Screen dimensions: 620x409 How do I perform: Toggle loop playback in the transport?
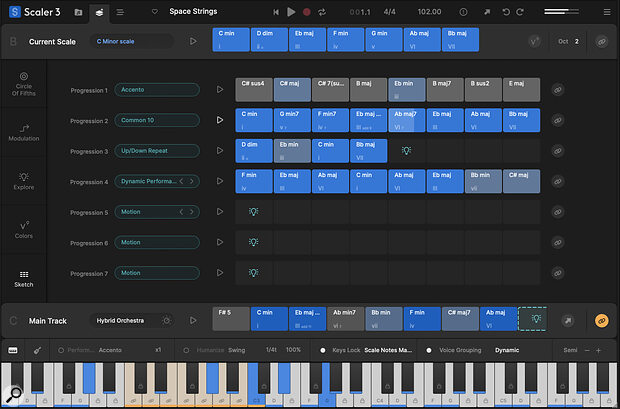point(322,12)
